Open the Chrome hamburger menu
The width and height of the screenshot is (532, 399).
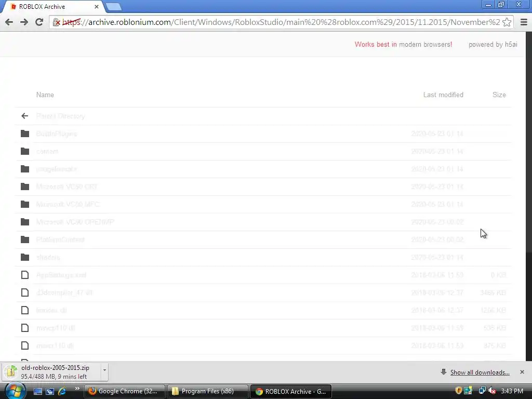tap(524, 22)
